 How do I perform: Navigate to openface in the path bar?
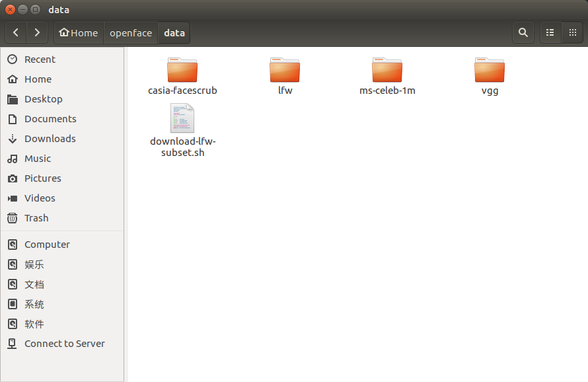(x=131, y=33)
